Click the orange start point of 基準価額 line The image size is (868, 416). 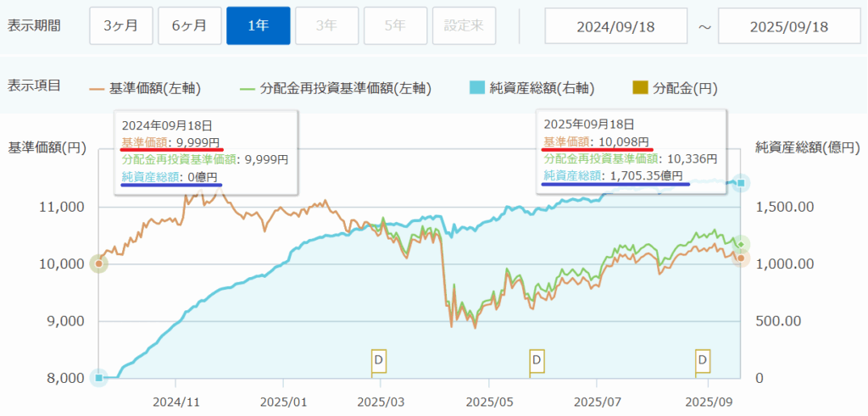[x=99, y=263]
